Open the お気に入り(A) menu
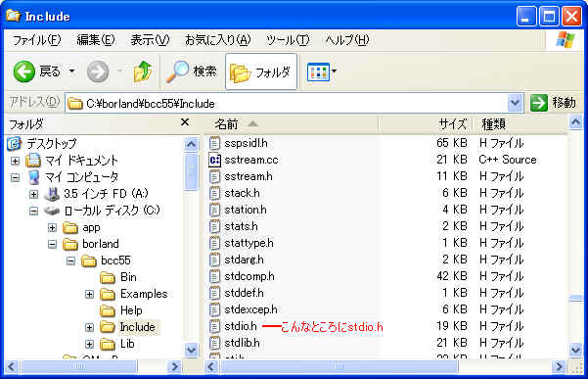The image size is (588, 379). pos(217,40)
